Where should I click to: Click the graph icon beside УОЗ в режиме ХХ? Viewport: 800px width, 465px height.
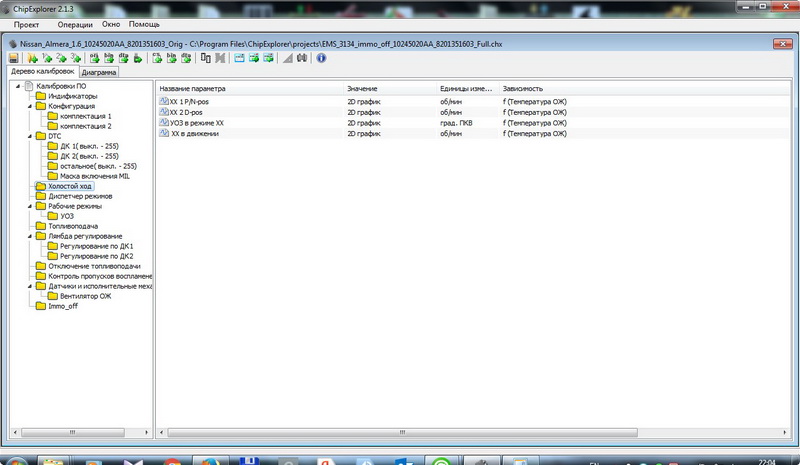pyautogui.click(x=164, y=123)
